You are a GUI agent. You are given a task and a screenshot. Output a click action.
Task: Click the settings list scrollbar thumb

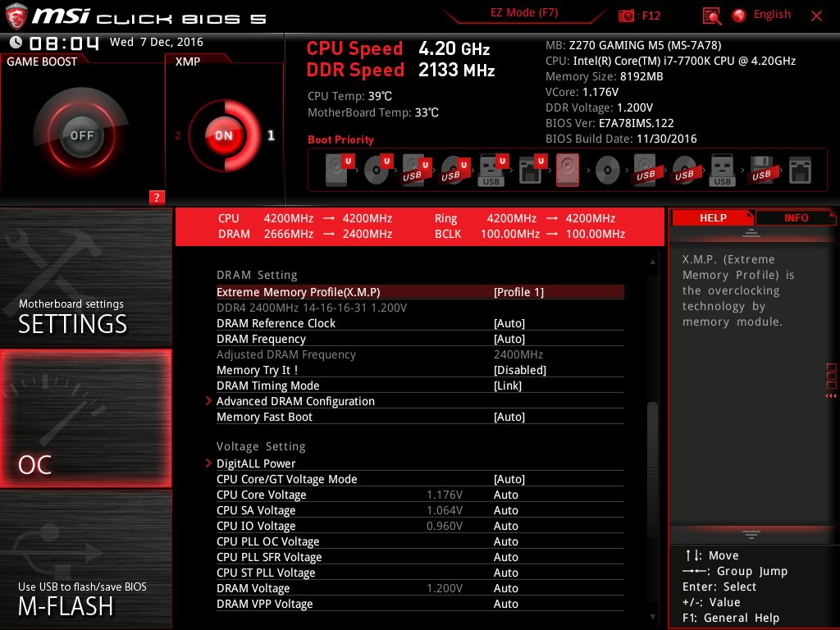pyautogui.click(x=652, y=469)
